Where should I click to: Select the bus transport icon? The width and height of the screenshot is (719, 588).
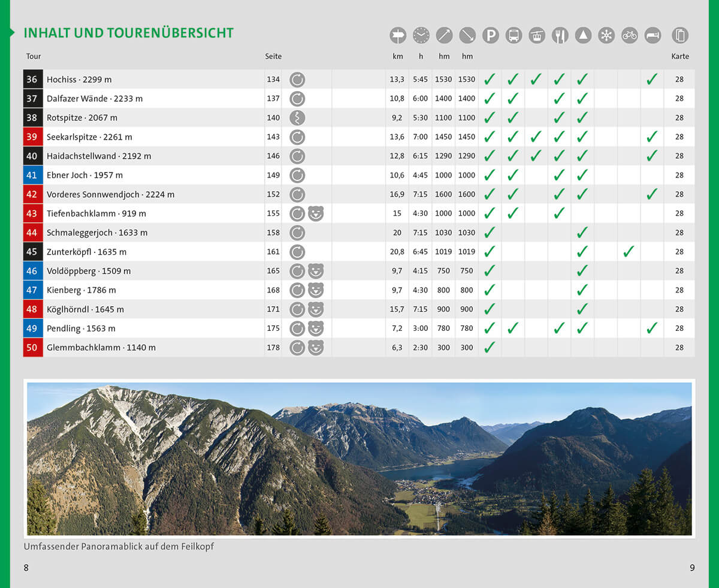coord(513,35)
